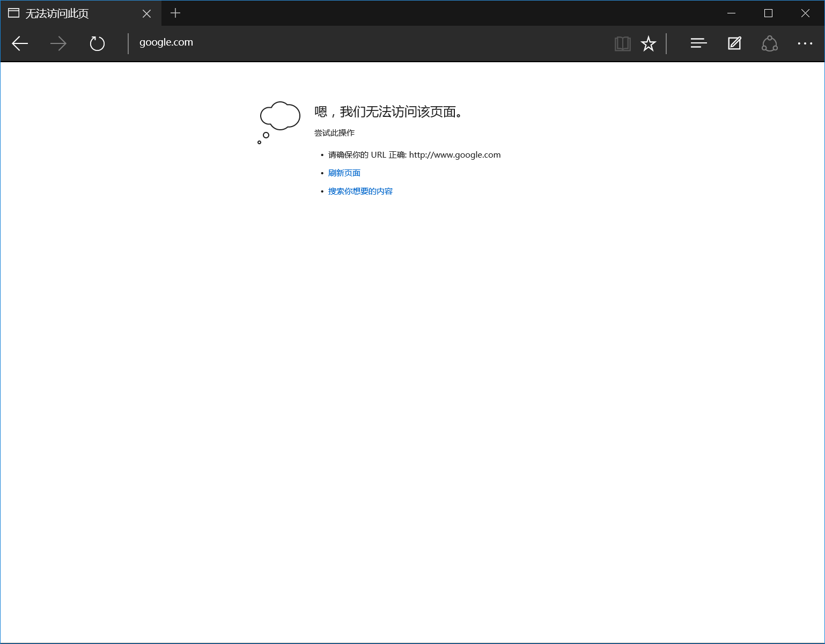This screenshot has width=825, height=644.
Task: Select the 无法访问此页 tab
Action: (x=80, y=13)
